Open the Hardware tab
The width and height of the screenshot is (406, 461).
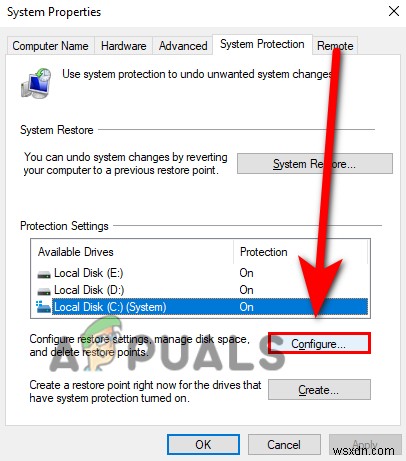pos(123,46)
